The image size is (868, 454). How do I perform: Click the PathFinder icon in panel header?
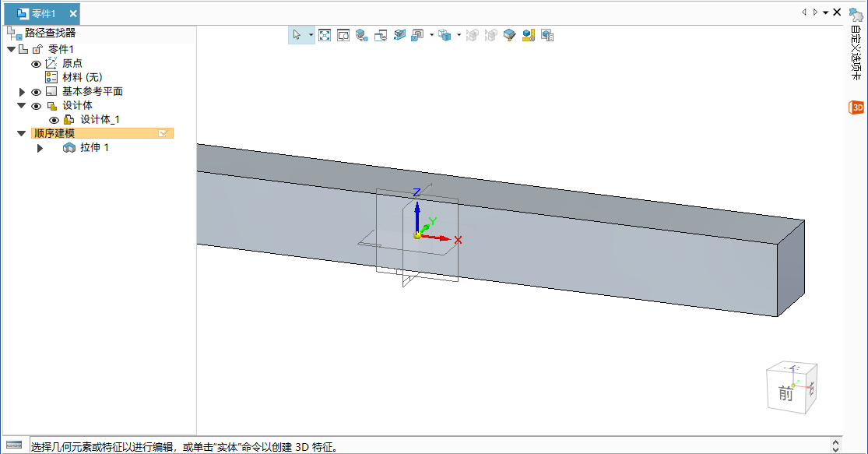click(x=14, y=33)
